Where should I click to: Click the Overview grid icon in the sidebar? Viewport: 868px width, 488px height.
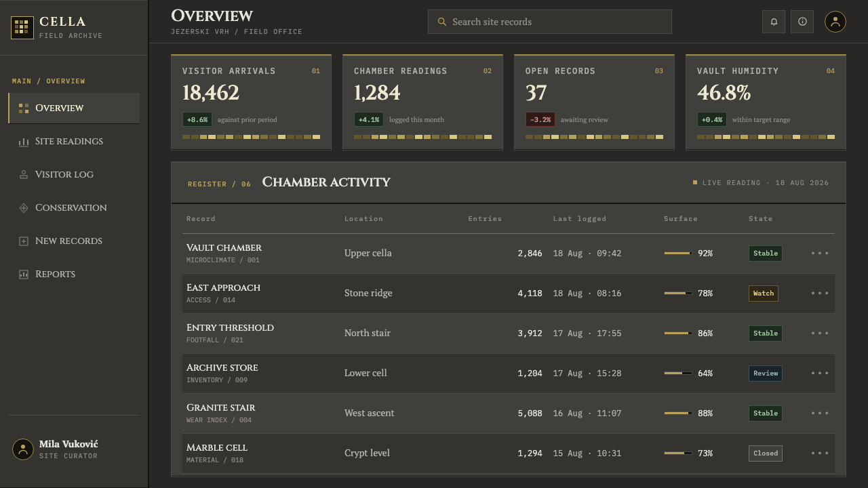point(24,108)
